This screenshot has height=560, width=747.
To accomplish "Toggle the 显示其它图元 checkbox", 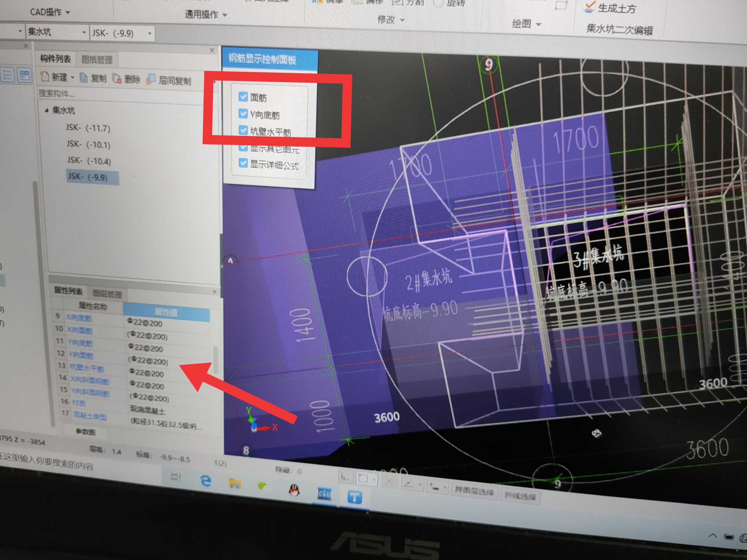I will click(x=243, y=147).
